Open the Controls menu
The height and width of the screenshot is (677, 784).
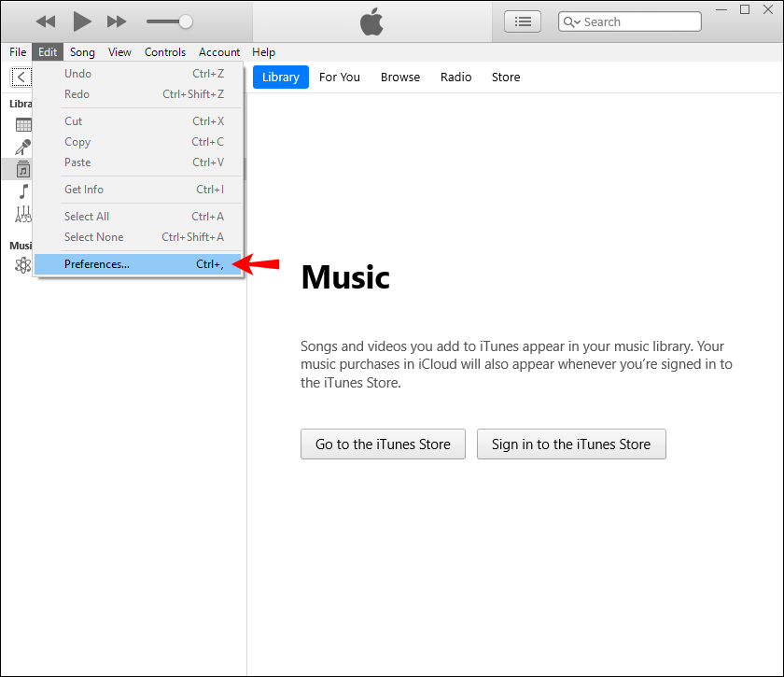click(x=165, y=52)
